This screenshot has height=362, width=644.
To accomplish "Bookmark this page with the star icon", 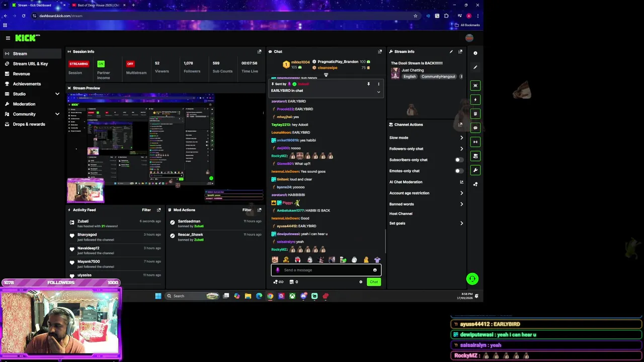I will click(x=415, y=16).
